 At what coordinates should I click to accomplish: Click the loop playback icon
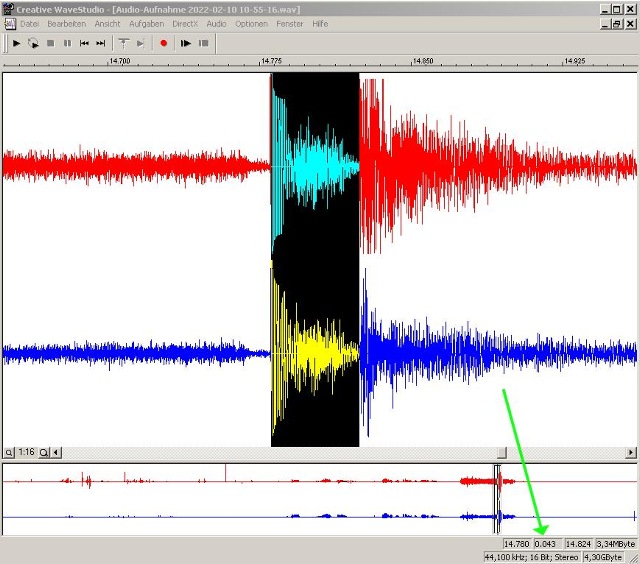(33, 43)
